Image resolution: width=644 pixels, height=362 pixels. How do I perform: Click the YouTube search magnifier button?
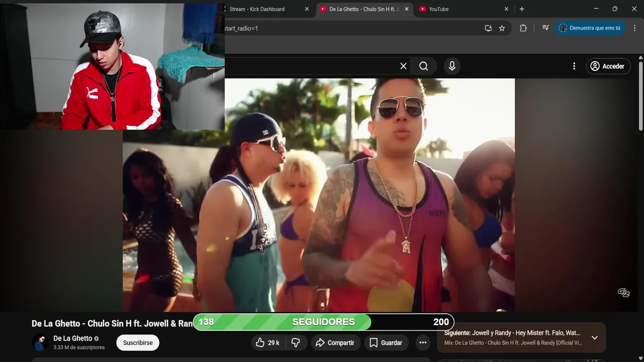point(424,66)
